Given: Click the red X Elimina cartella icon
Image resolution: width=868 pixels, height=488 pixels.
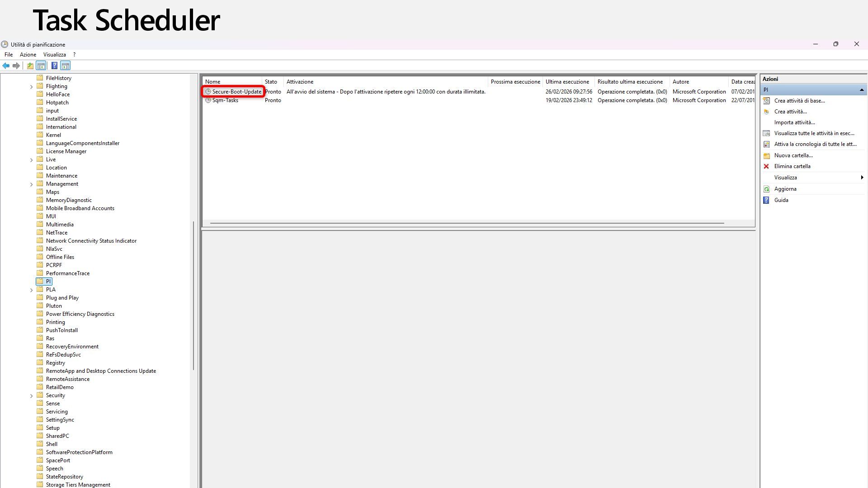Looking at the screenshot, I should point(766,166).
